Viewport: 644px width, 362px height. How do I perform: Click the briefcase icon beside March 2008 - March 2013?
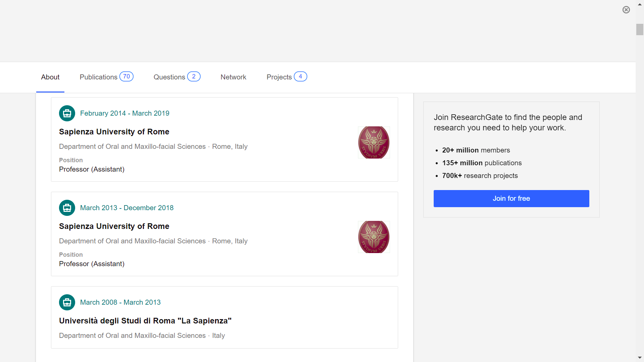(67, 302)
